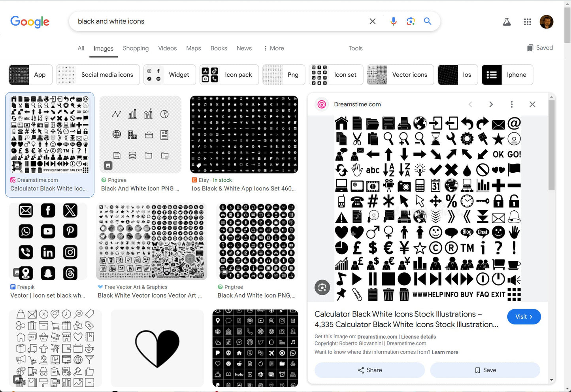The height and width of the screenshot is (392, 571).
Task: Close the Dreamstime image preview panel
Action: pos(532,104)
